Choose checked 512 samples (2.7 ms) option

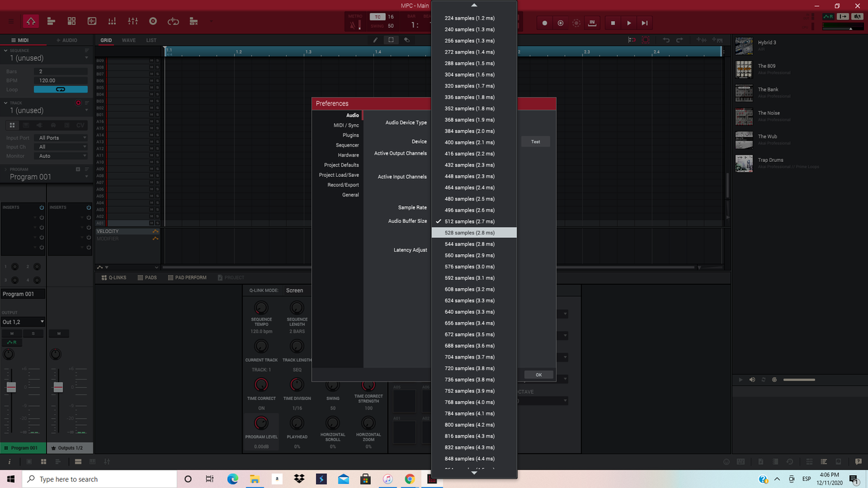point(474,222)
